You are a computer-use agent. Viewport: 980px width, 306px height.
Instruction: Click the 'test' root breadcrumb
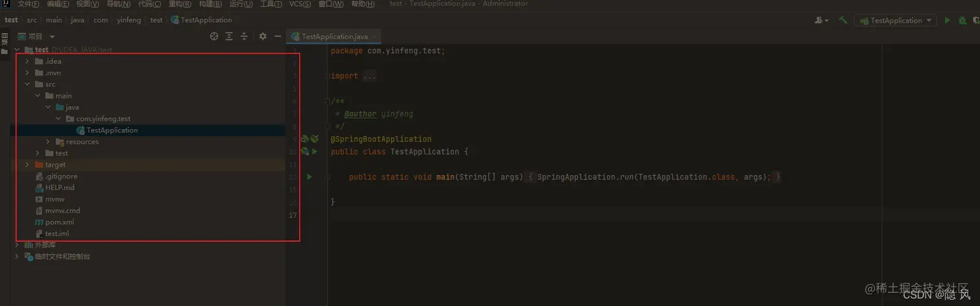(12, 20)
